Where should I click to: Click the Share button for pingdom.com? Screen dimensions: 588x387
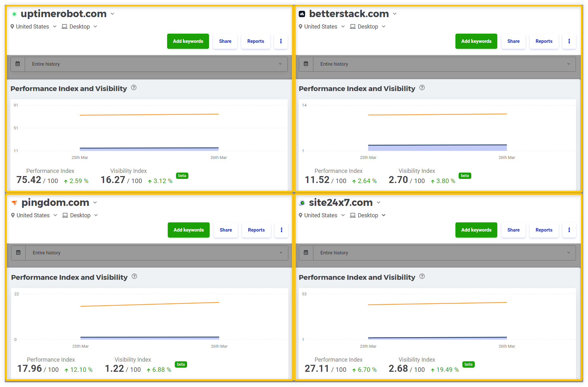tap(225, 230)
